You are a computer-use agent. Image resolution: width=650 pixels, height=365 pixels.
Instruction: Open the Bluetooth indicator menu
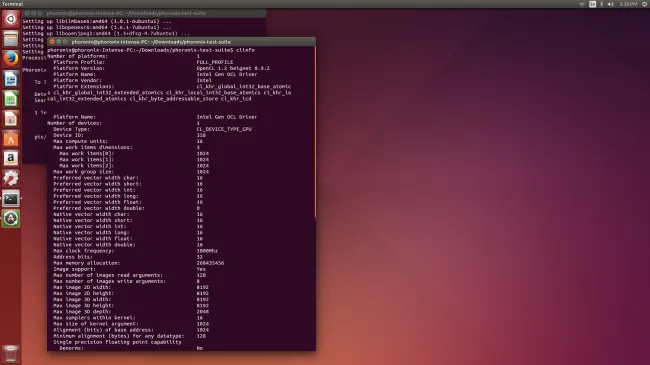point(601,4)
